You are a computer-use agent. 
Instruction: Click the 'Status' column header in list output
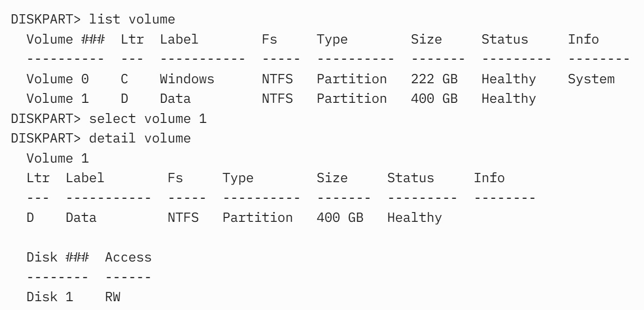[505, 39]
